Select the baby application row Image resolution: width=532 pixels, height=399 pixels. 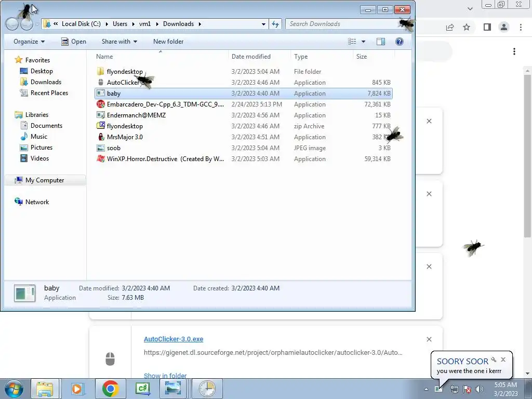coord(243,94)
